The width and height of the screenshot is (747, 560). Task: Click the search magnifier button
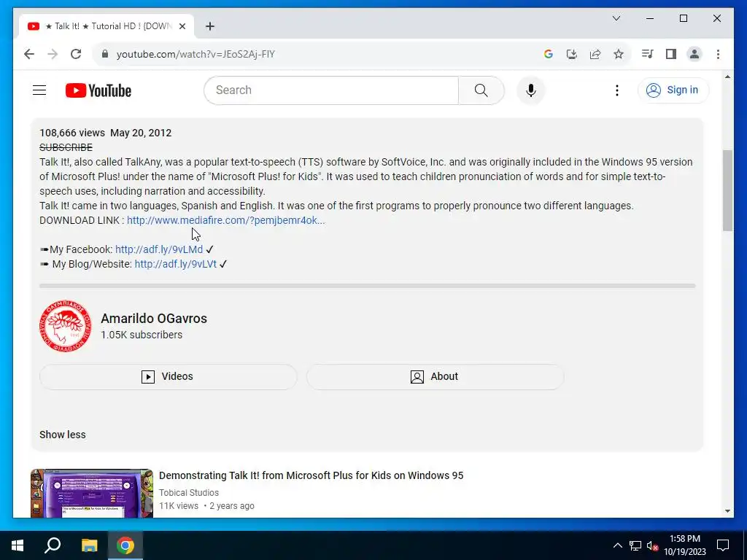tap(481, 90)
